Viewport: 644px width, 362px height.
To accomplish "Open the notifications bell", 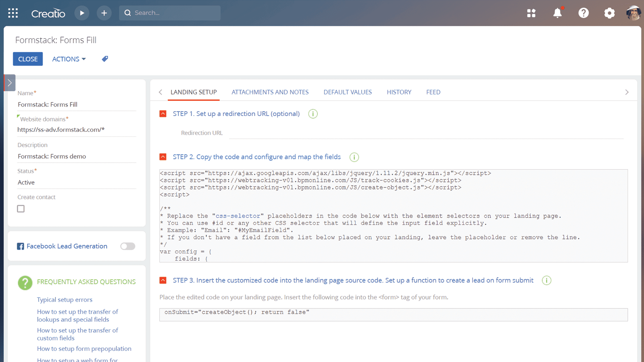I will click(557, 13).
